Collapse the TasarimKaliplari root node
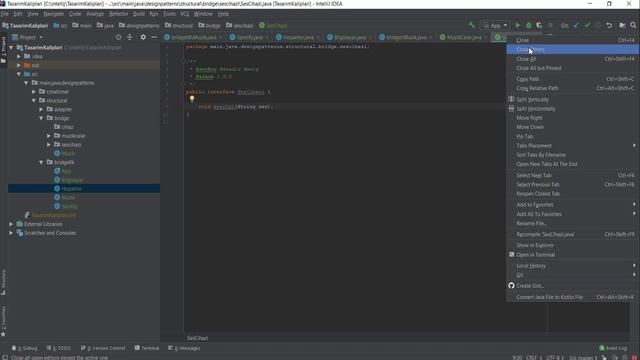 click(11, 47)
